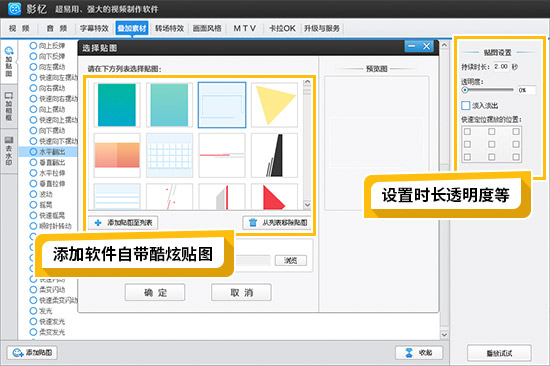The image size is (550, 366).
Task: Pick the bottom-right box in placement grid
Action: click(x=516, y=157)
